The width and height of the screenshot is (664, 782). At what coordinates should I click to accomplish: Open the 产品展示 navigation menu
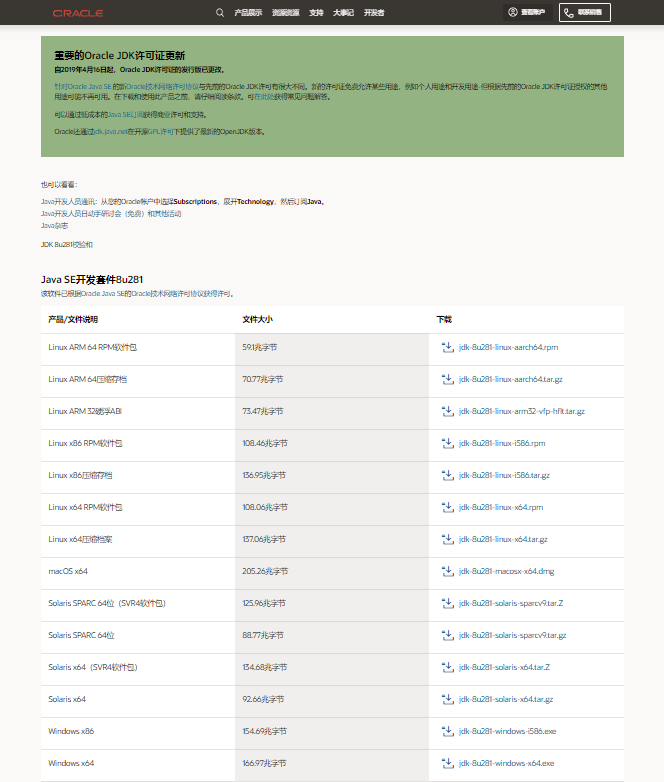(x=248, y=12)
